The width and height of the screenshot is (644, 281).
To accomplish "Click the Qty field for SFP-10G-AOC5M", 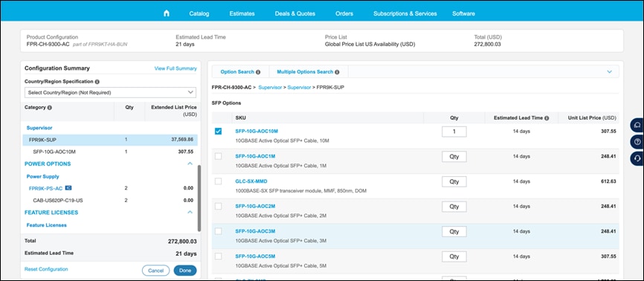I will (x=454, y=256).
